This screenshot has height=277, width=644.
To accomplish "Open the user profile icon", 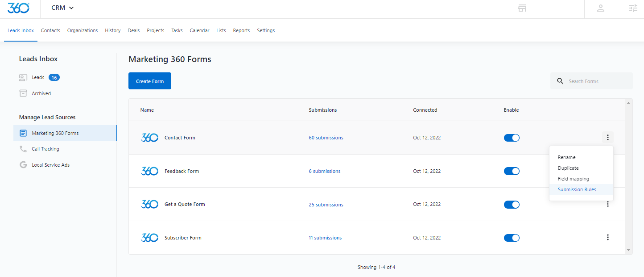I will (x=601, y=8).
